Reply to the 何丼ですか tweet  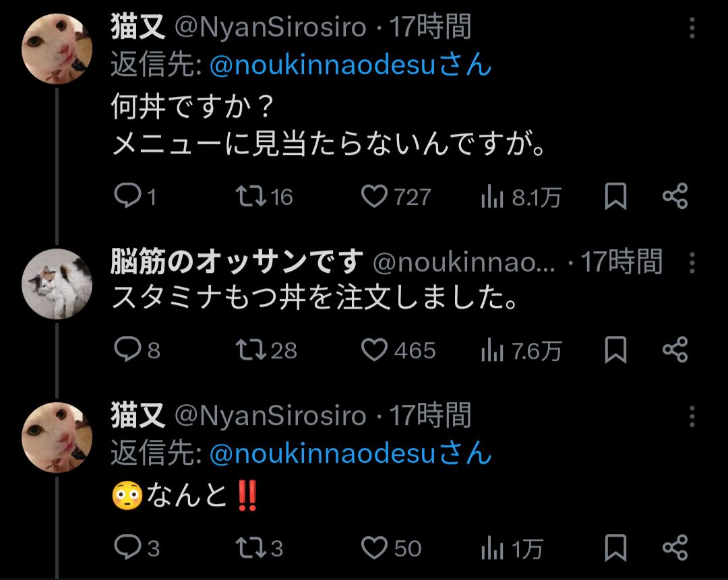126,197
